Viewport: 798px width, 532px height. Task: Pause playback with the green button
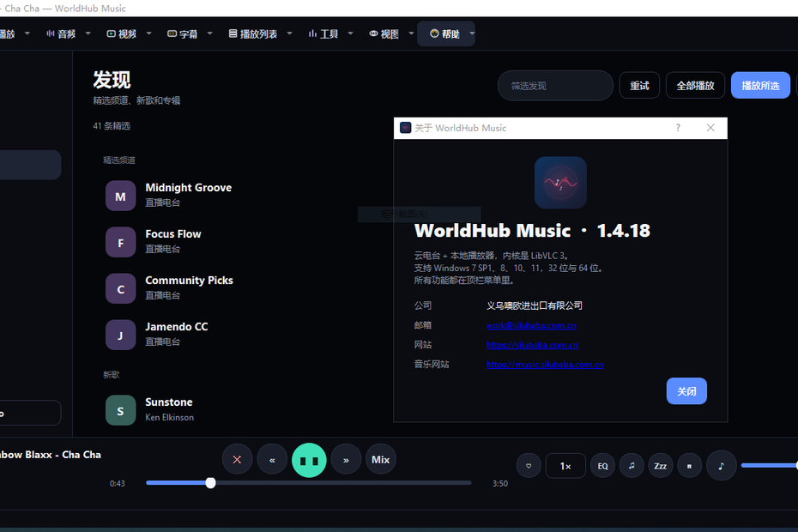click(309, 460)
